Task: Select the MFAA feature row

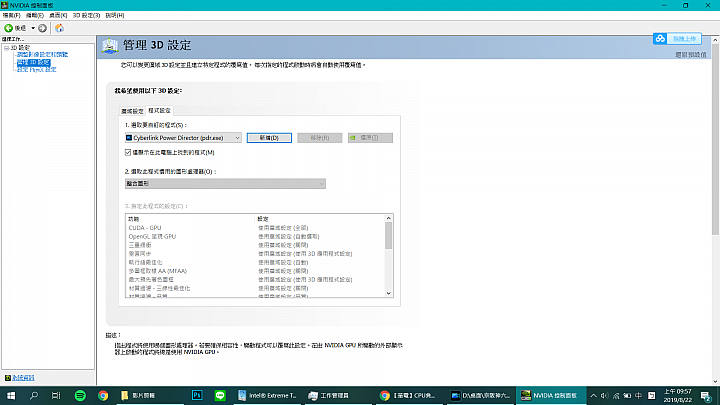Action: click(x=256, y=271)
